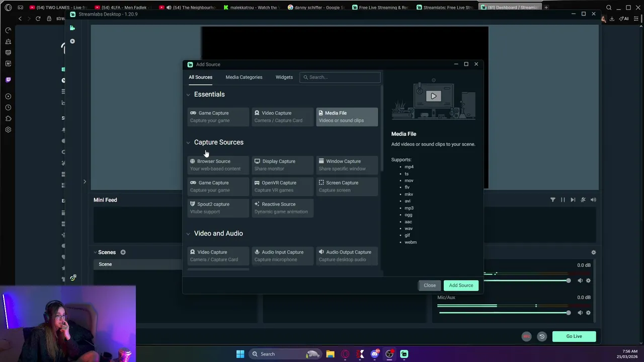Viewport: 644px width, 362px height.
Task: Pick Game Capture under Capture Sources
Action: coord(218,186)
